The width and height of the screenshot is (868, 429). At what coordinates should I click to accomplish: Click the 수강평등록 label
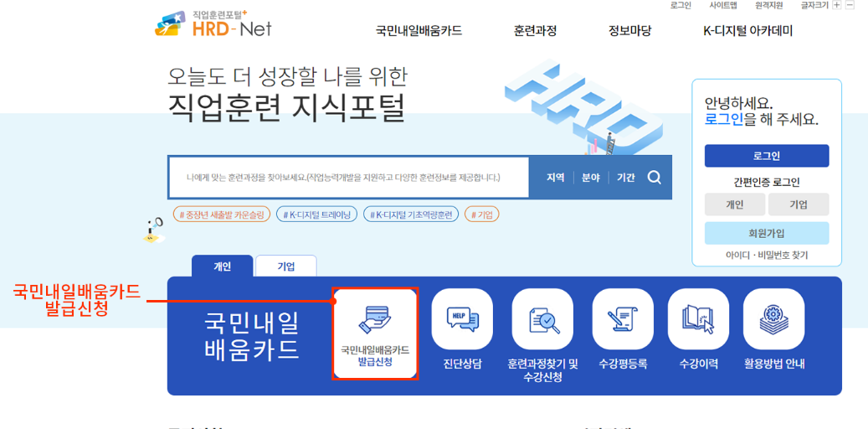coord(623,364)
